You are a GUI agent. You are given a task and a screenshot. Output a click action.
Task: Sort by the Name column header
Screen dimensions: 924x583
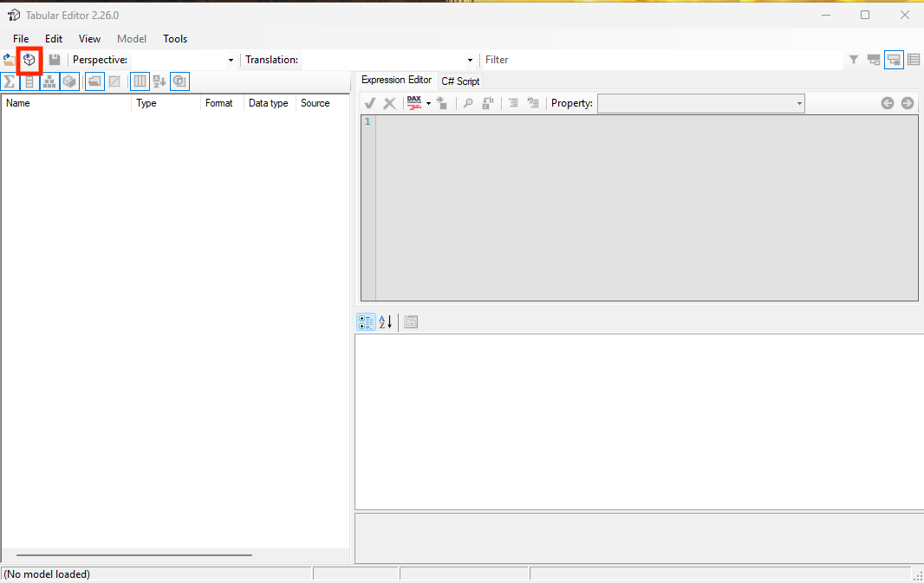point(18,103)
